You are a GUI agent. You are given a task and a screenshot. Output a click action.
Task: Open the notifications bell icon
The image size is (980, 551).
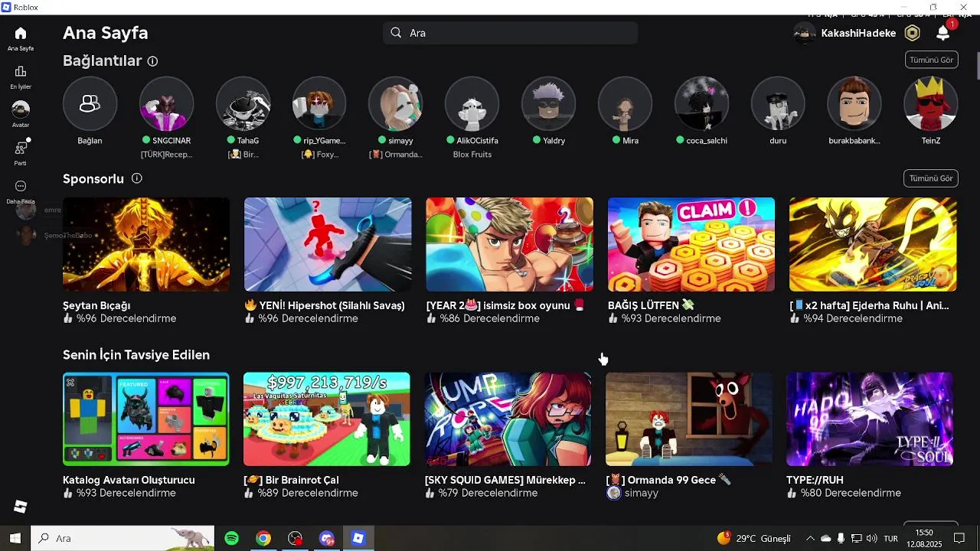[942, 33]
